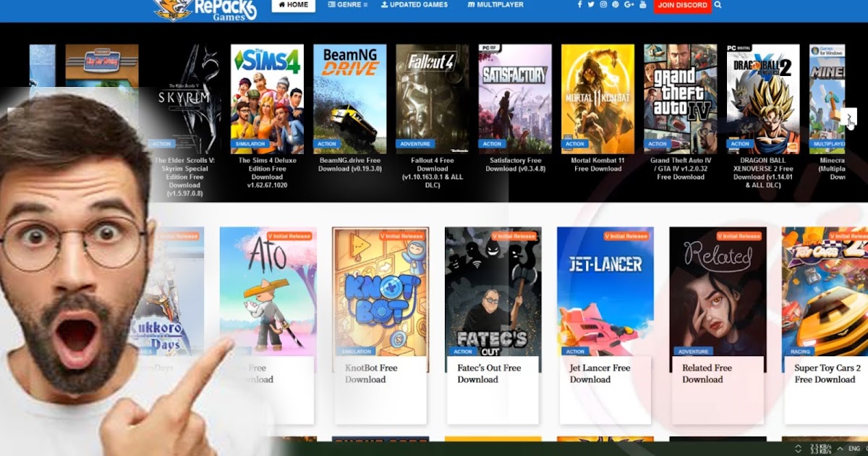868x456 pixels.
Task: Click the ACTION tag under Satisfactory
Action: pos(492,144)
